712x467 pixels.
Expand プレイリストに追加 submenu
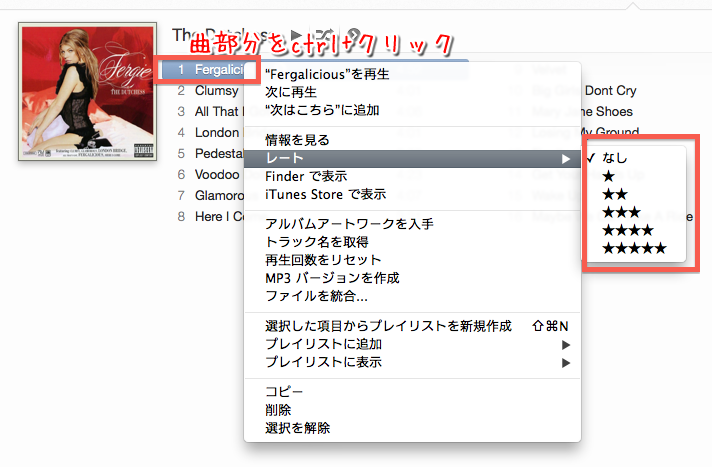412,344
